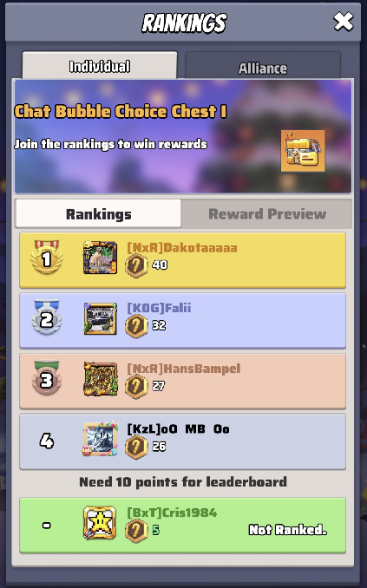Open Falii's player avatar

pos(100,319)
